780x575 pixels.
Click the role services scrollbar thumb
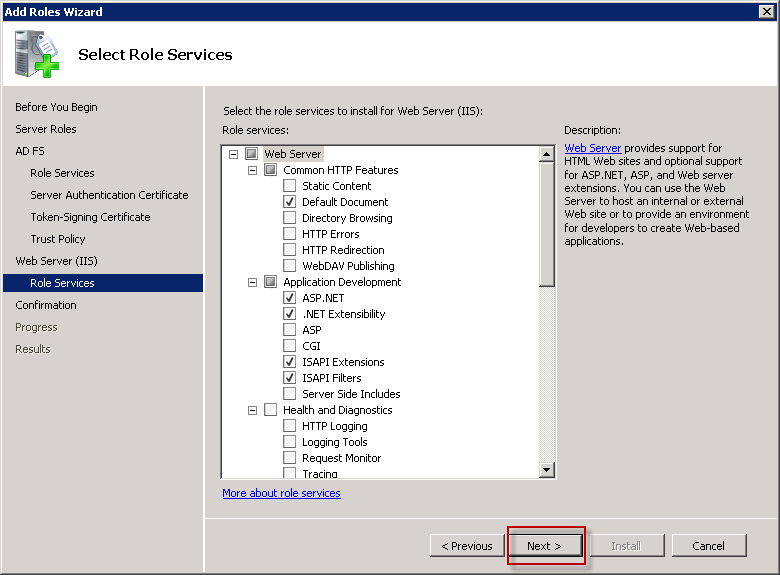(x=547, y=224)
